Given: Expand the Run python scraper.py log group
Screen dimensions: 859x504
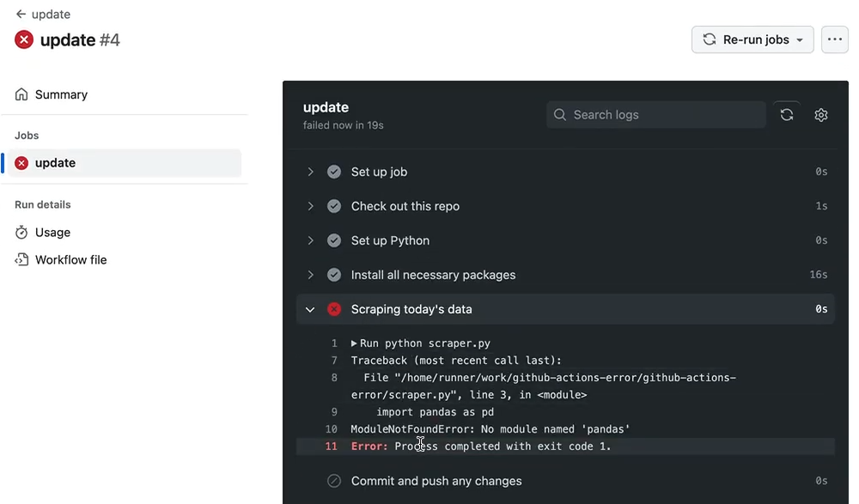Looking at the screenshot, I should [x=354, y=343].
